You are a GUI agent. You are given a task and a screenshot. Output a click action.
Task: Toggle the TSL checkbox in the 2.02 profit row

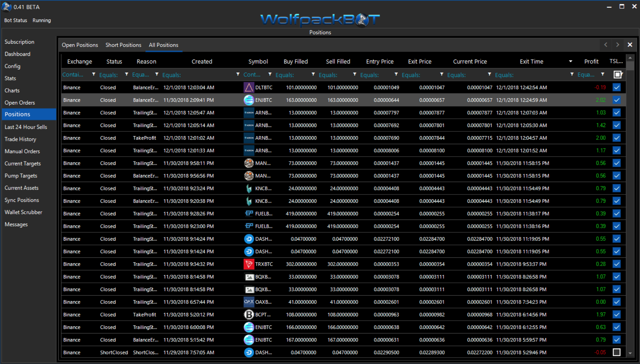coord(617,100)
